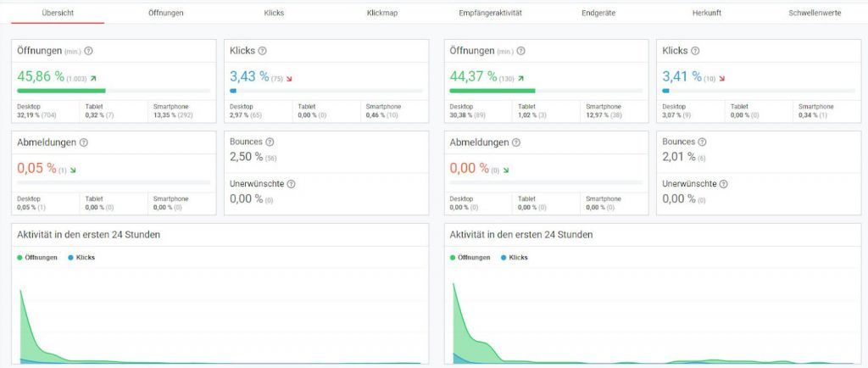This screenshot has height=368, width=868.
Task: Open the Herkunft tab
Action: (706, 13)
